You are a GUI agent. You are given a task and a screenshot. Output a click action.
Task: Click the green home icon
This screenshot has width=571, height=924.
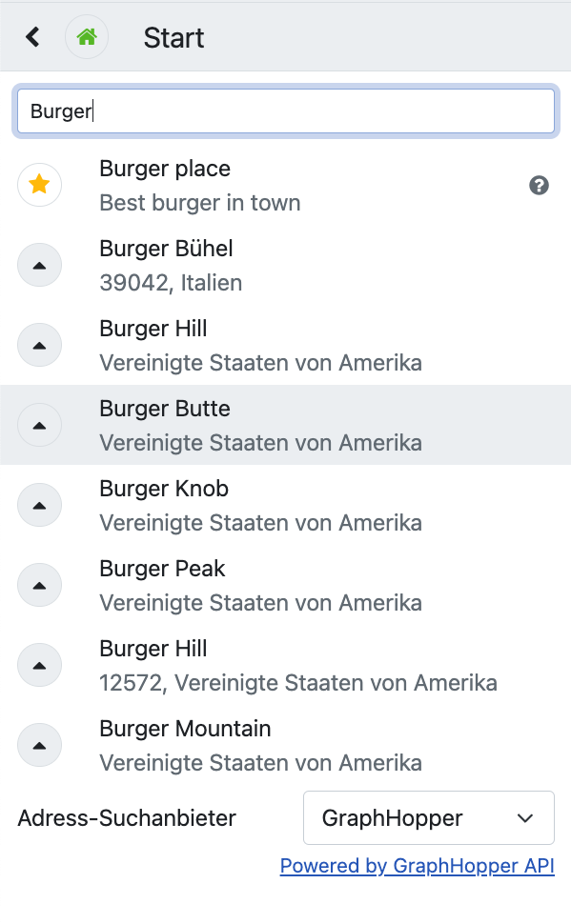87,37
